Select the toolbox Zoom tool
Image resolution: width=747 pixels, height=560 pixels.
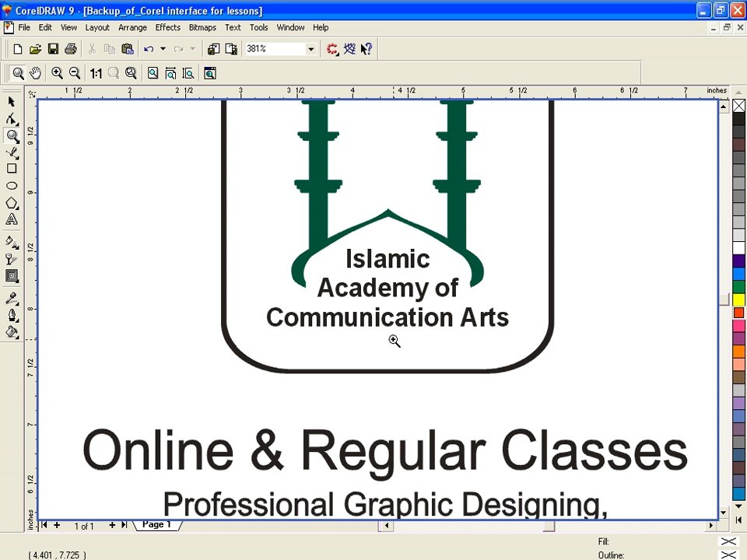pyautogui.click(x=12, y=136)
